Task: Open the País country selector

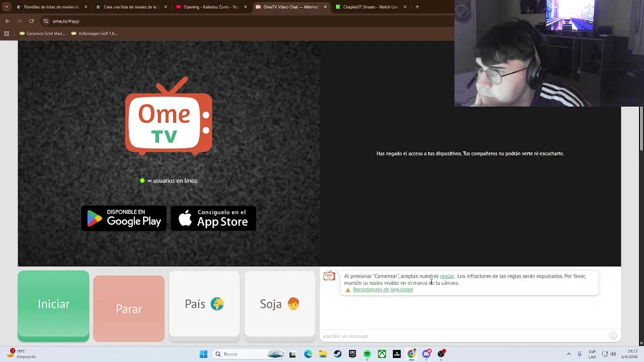Action: click(204, 304)
